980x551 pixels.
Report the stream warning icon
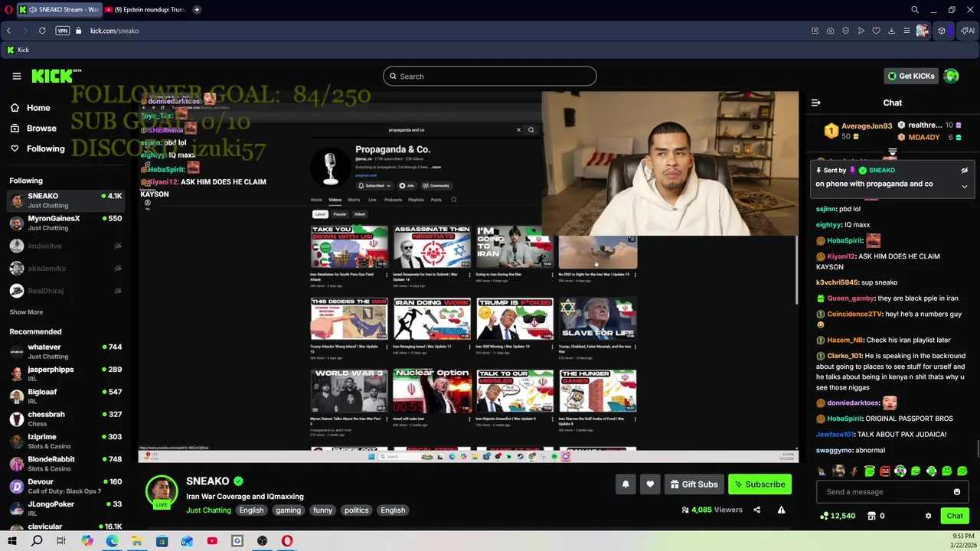tap(781, 510)
